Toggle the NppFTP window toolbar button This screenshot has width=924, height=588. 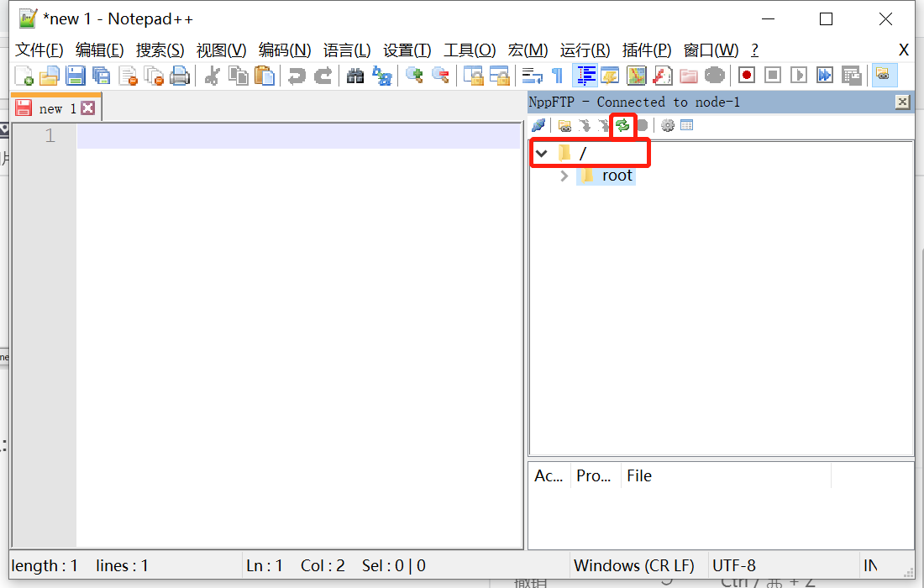point(884,76)
